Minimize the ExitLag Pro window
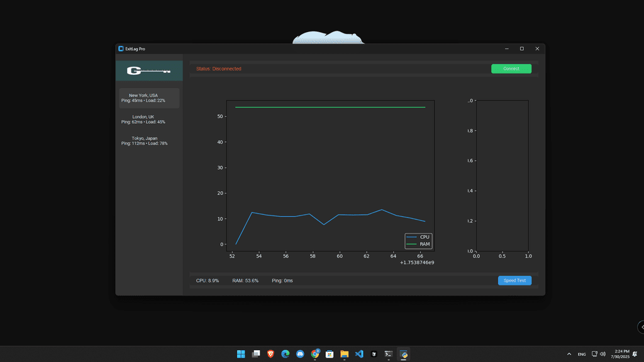Screen dimensions: 644x362 tap(507, 48)
